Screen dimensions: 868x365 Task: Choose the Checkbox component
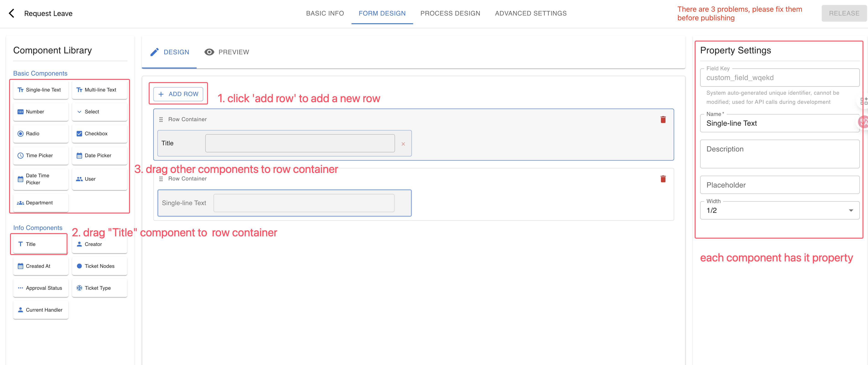tap(100, 133)
